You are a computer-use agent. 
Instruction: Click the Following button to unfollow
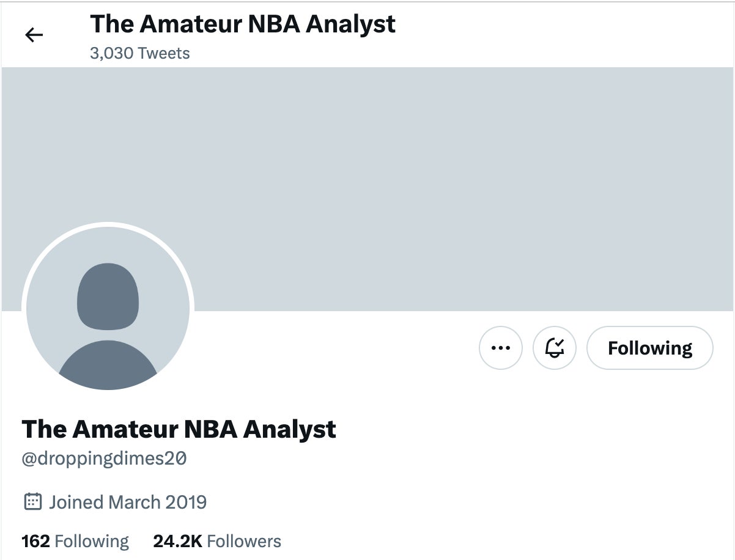point(649,348)
